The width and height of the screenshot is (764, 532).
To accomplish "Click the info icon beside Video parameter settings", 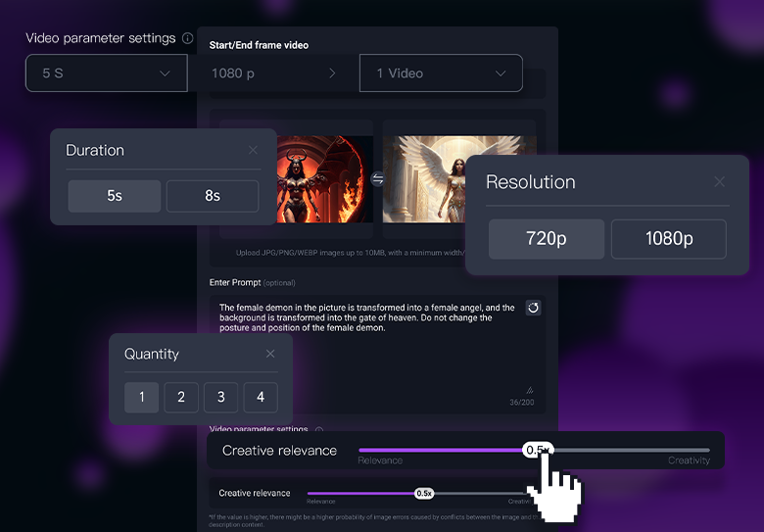I will click(x=187, y=38).
